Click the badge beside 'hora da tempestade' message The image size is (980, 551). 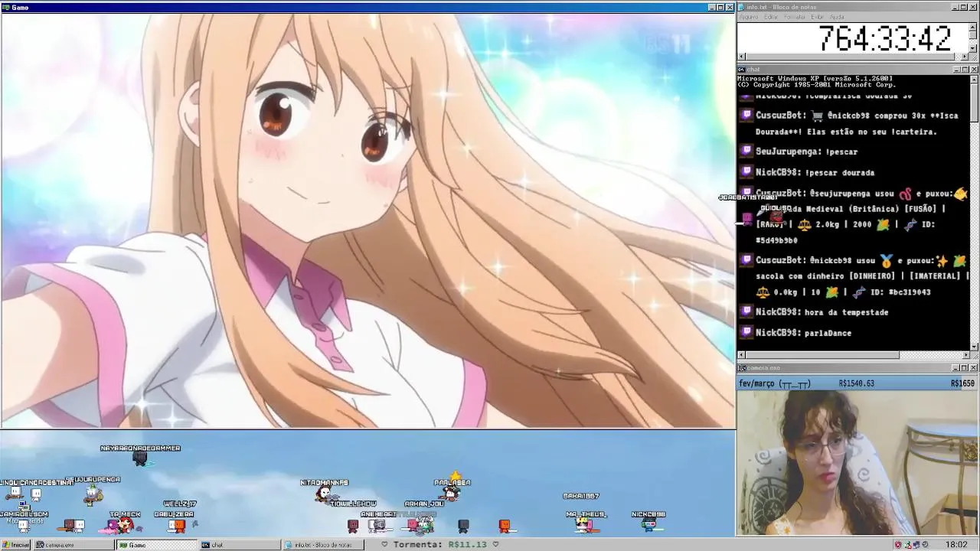point(746,312)
